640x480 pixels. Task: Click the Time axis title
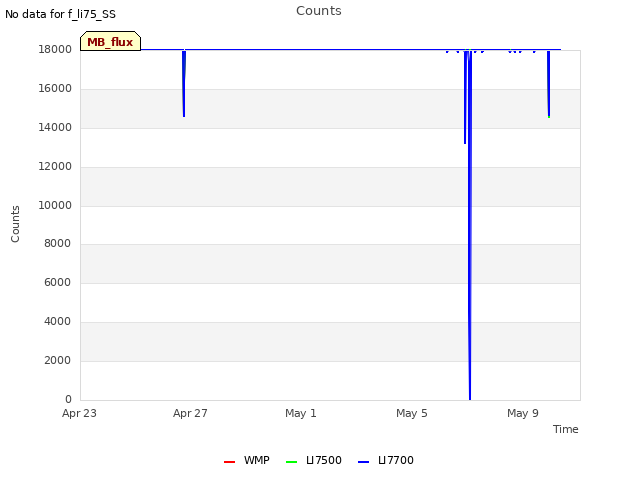[565, 429]
